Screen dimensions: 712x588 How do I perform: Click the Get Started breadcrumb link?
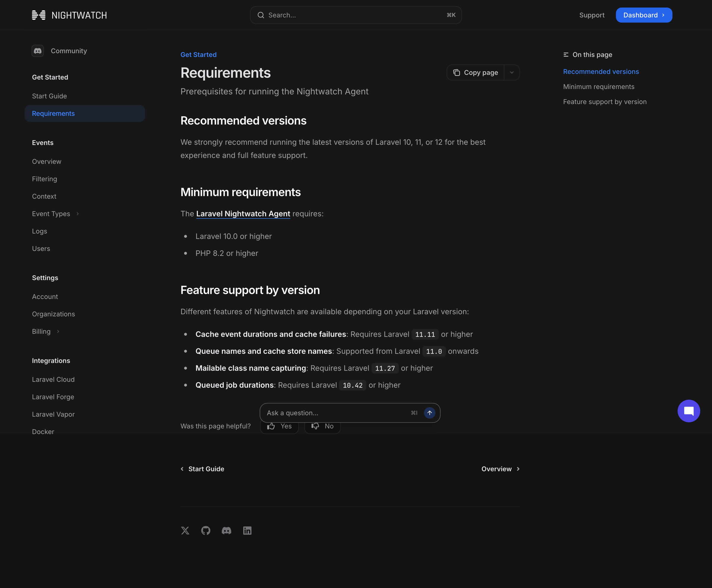[x=198, y=55]
